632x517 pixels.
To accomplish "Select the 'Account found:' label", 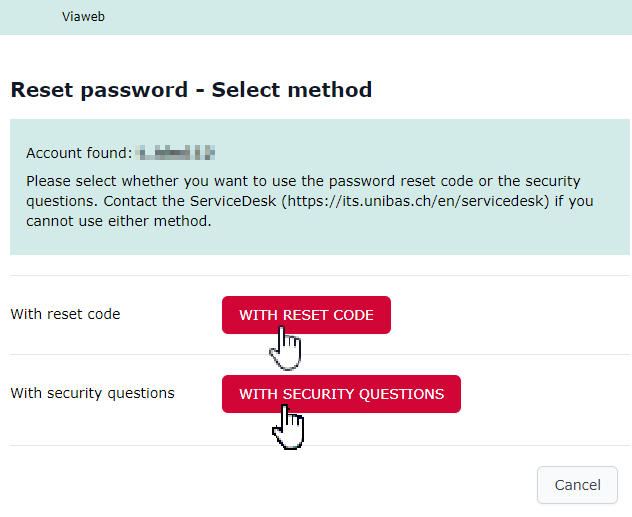I will 78,153.
